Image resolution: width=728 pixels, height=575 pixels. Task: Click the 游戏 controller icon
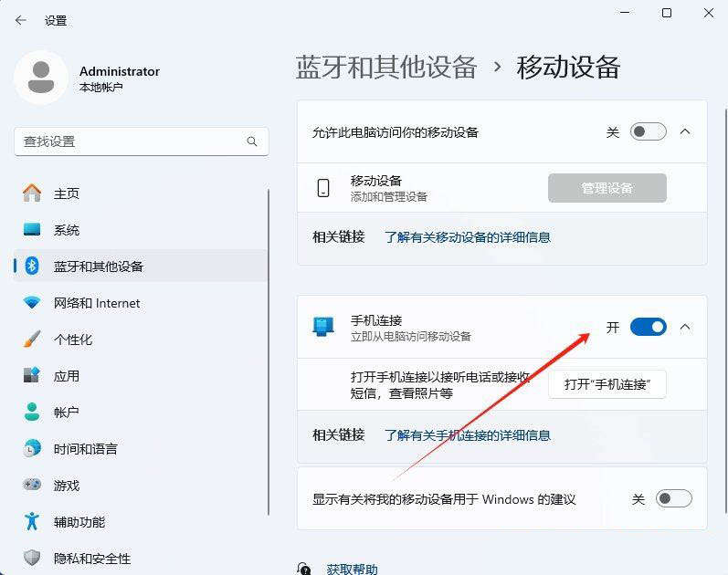pos(32,486)
